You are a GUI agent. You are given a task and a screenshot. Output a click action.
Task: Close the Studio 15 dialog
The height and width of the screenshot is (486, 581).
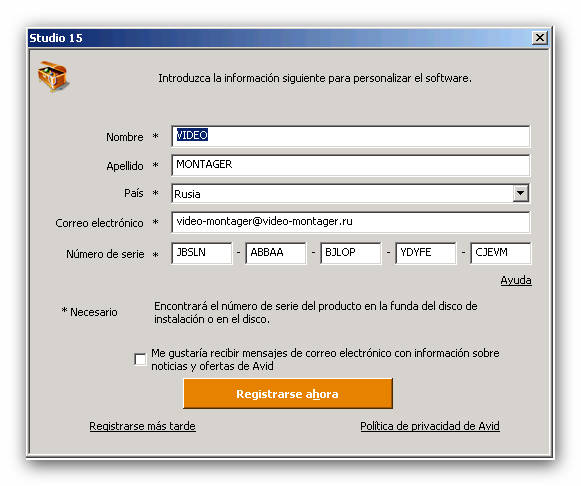click(x=540, y=38)
